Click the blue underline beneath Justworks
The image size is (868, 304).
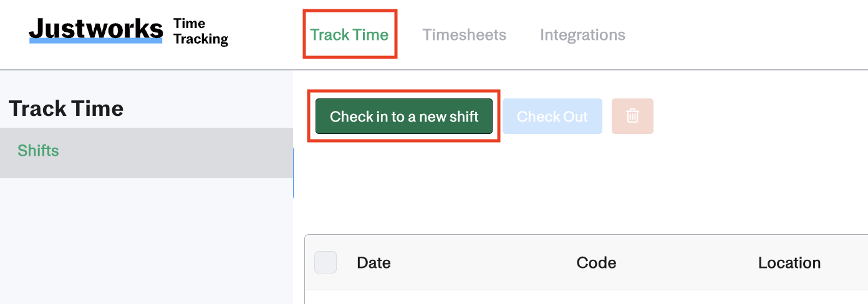[95, 41]
